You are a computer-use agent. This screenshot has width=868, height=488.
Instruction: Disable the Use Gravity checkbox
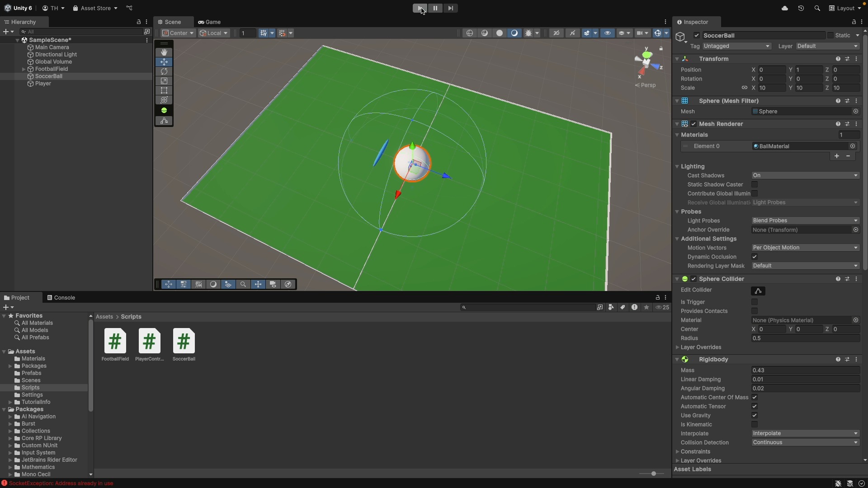(755, 416)
